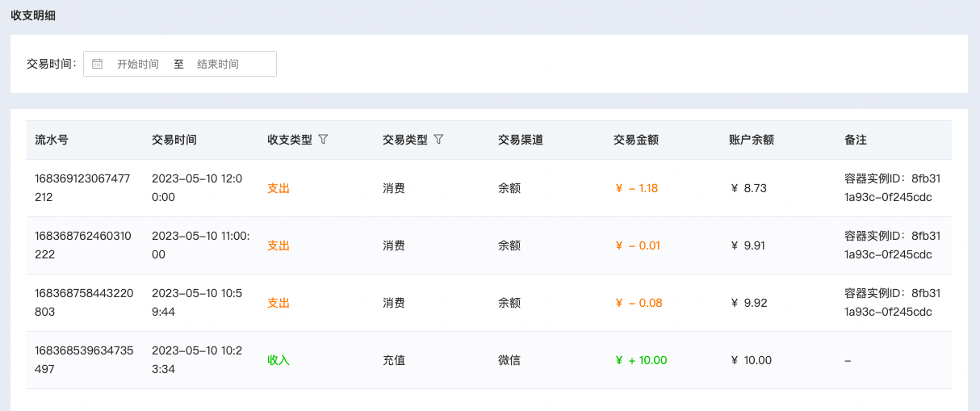
Task: Click the 账户余额 column header
Action: [752, 140]
